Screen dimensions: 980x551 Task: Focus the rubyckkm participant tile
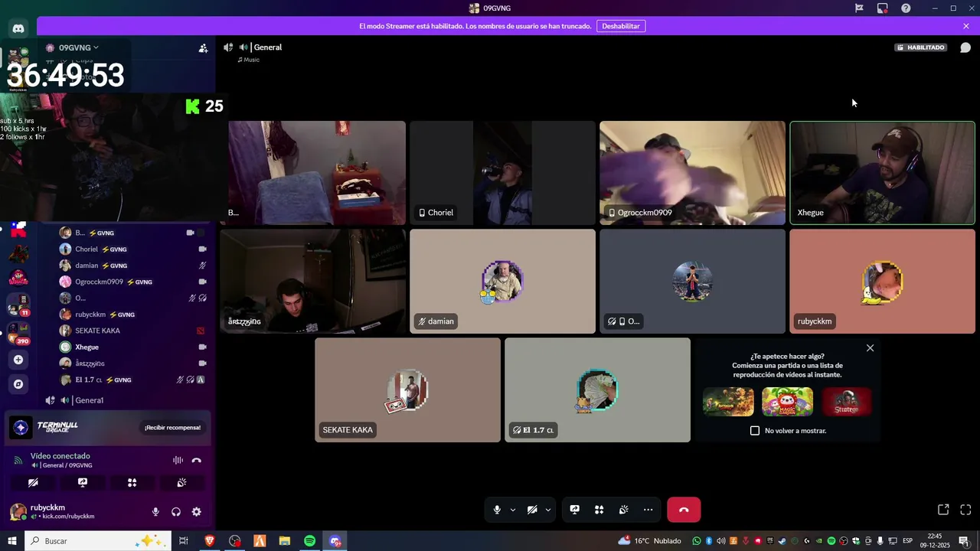click(x=882, y=282)
